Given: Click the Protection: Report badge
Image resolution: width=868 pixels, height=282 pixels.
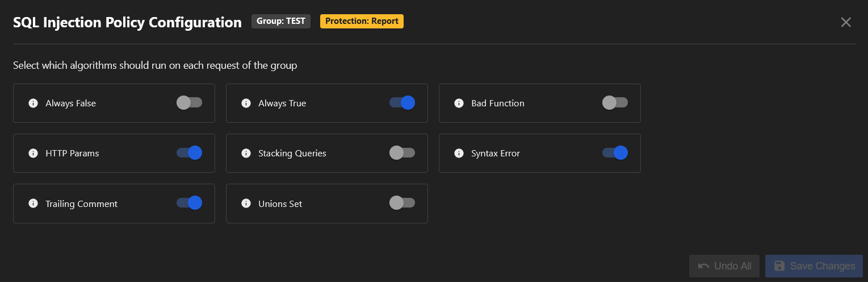Looking at the screenshot, I should 362,22.
